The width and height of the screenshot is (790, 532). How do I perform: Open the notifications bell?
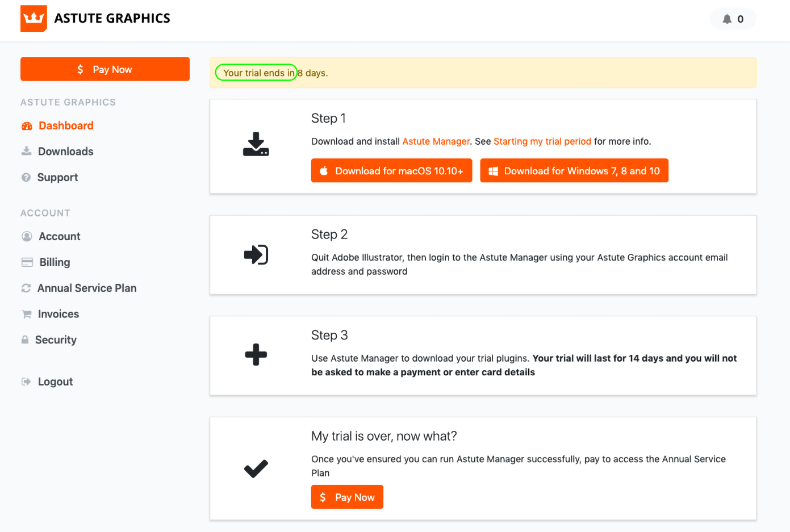tap(727, 19)
